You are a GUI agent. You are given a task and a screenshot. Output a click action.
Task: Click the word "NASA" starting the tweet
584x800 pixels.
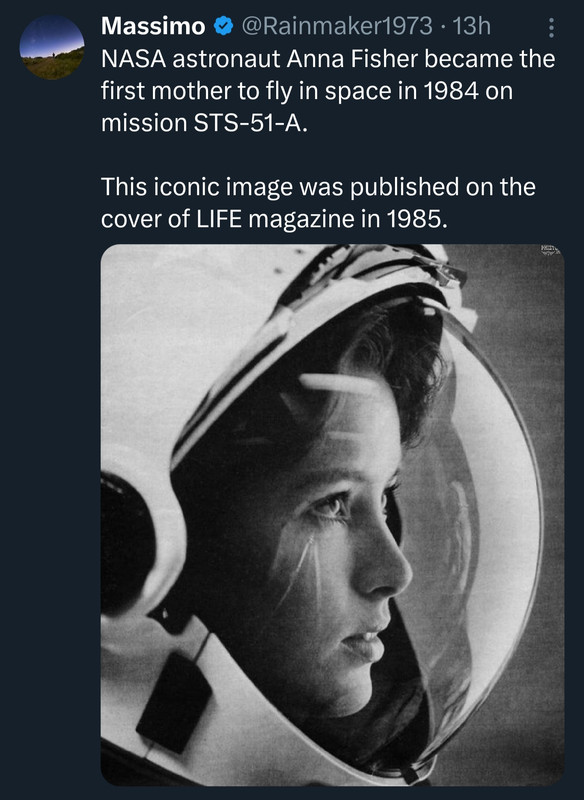[134, 59]
